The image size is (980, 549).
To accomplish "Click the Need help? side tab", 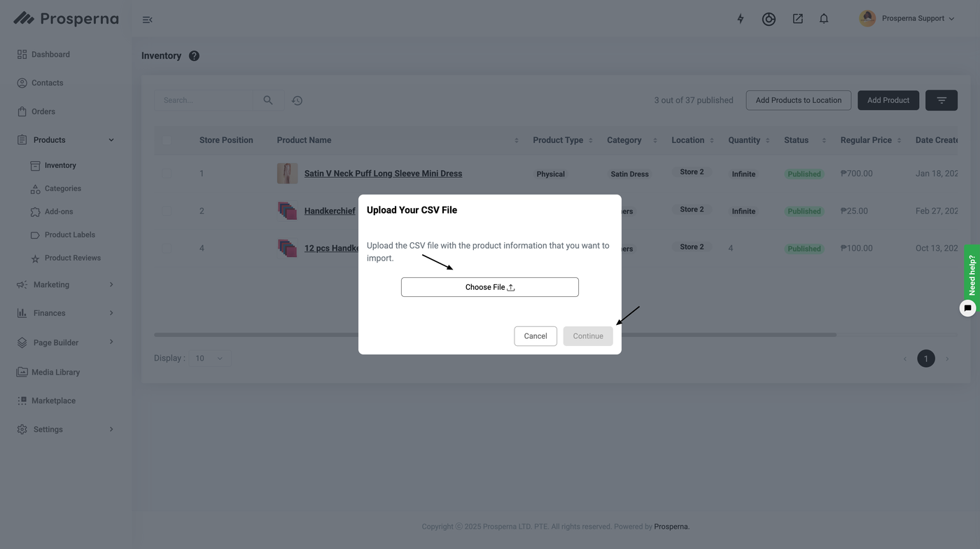I will coord(972,274).
